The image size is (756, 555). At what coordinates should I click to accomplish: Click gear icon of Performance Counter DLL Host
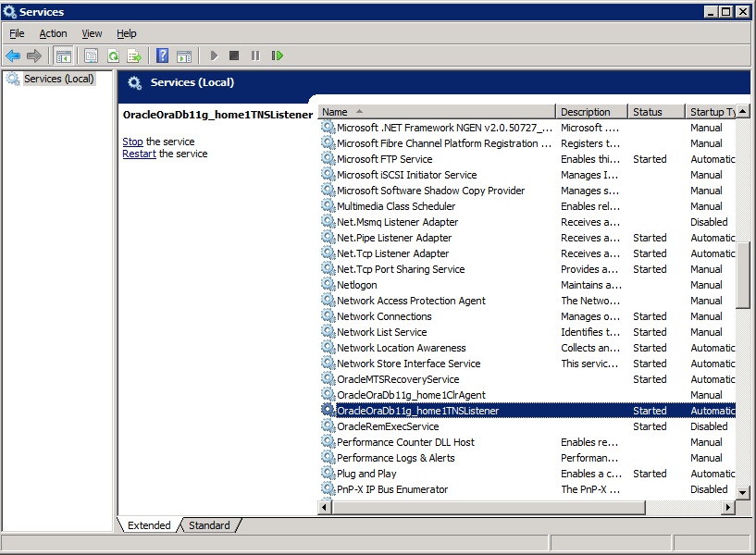(x=328, y=441)
